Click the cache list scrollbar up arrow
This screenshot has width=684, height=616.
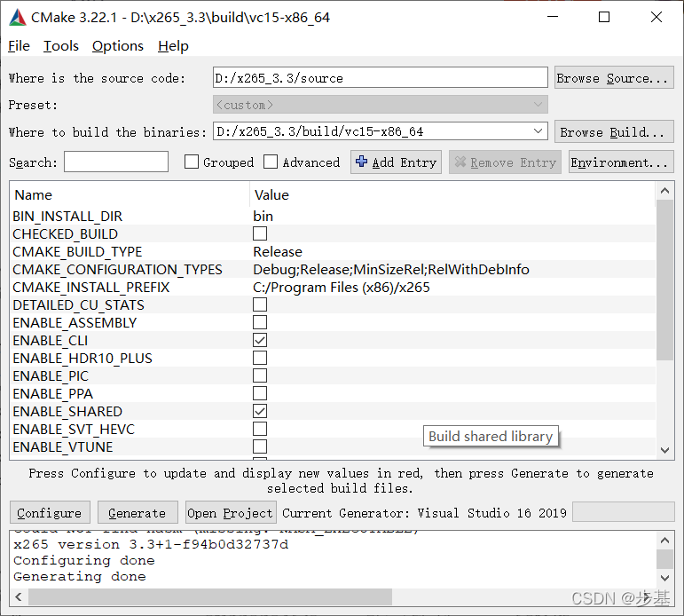(664, 191)
